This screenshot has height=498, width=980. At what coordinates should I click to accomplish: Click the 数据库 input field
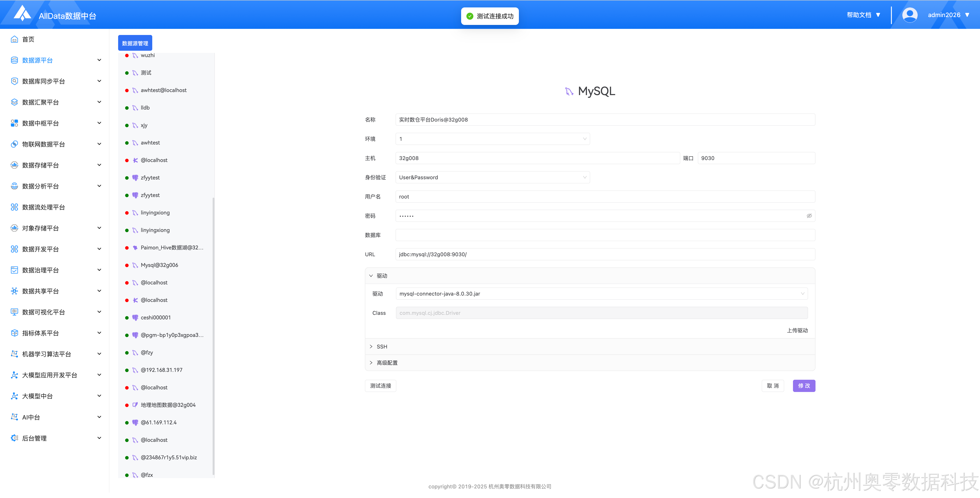click(x=605, y=235)
